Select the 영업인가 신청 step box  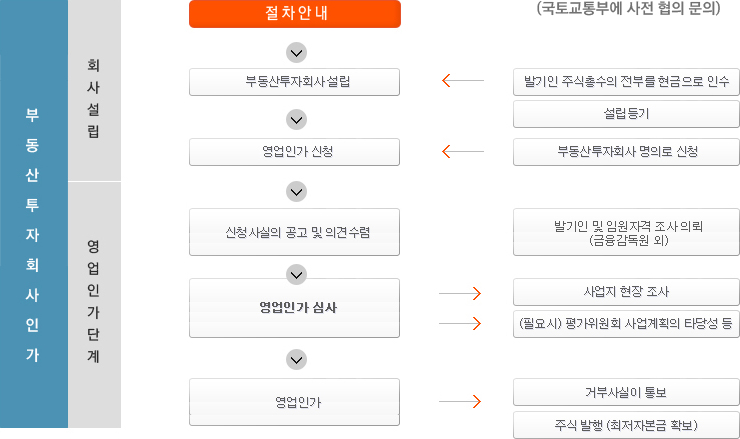tap(294, 152)
